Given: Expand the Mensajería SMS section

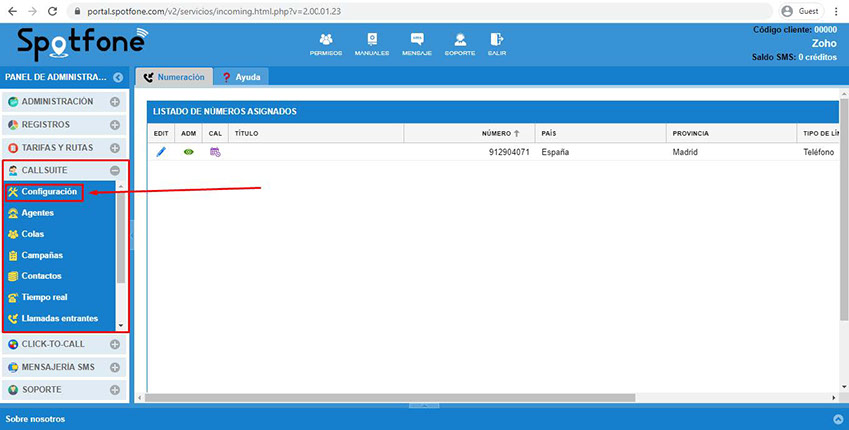Looking at the screenshot, I should pyautogui.click(x=115, y=367).
